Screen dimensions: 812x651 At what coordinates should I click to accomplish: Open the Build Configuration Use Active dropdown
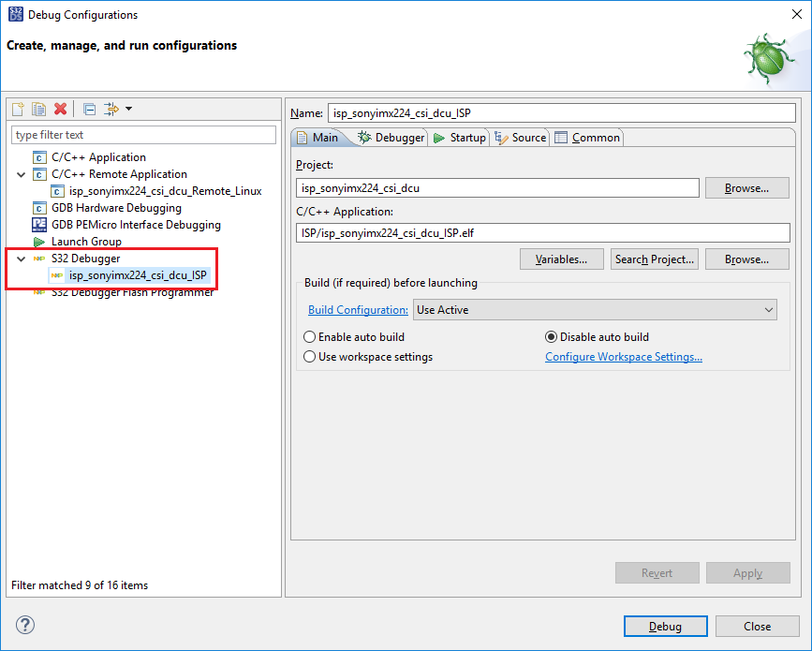[595, 310]
